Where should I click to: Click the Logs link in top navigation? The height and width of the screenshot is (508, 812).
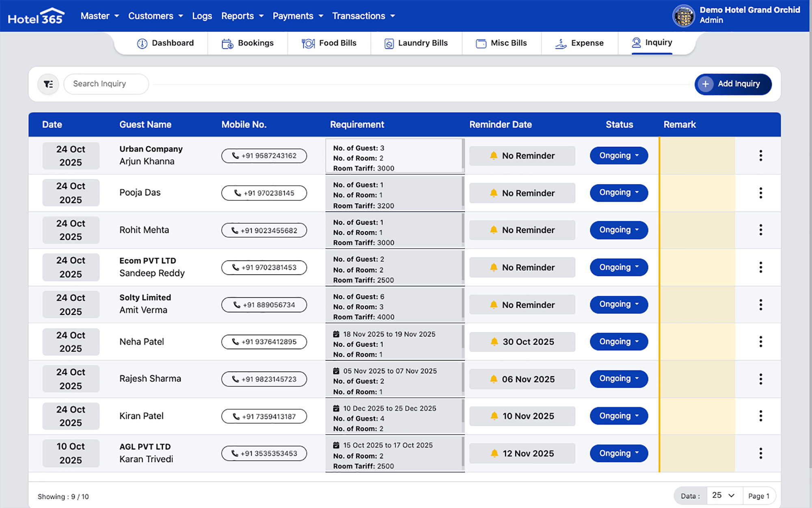click(x=202, y=16)
